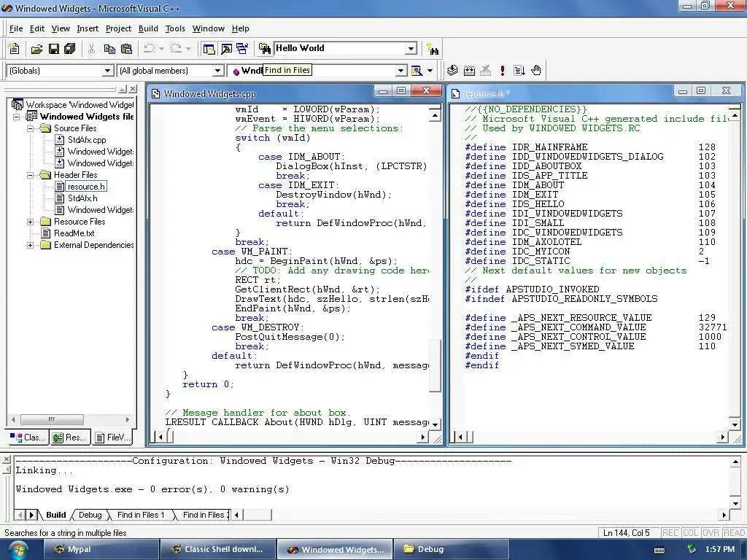Click the Copy toolbar icon
Image resolution: width=747 pixels, height=560 pixels.
click(x=109, y=49)
